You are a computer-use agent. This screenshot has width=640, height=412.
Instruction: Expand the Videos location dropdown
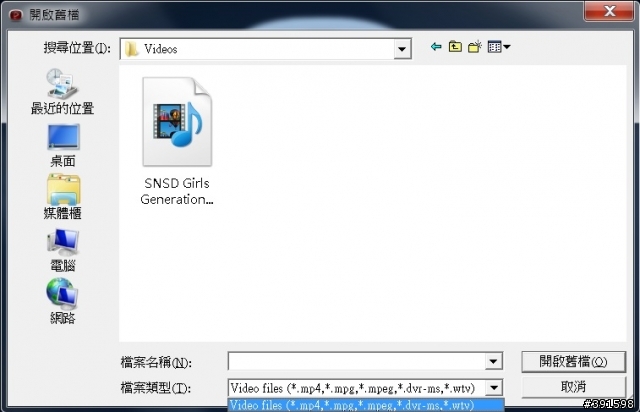402,49
